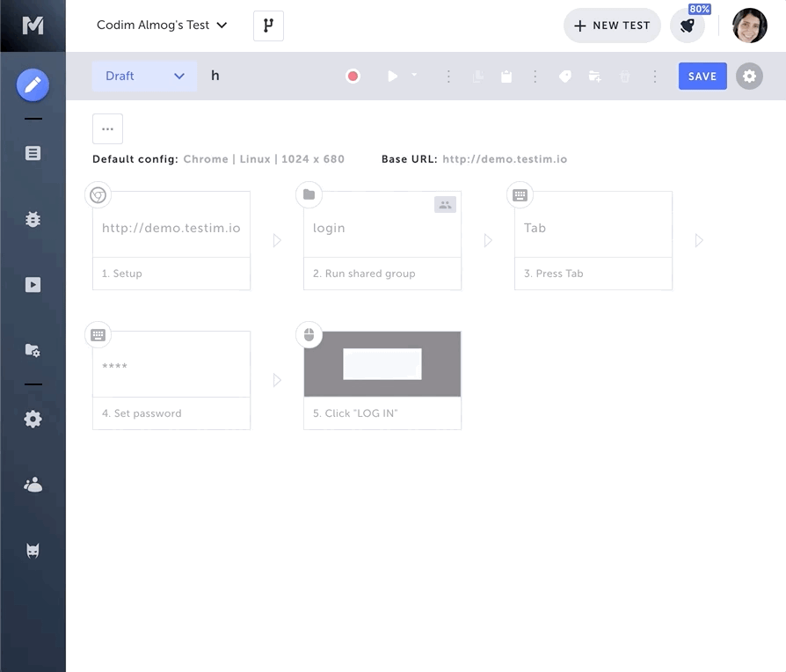Click the Base URL http://demo.testim.io link
The width and height of the screenshot is (786, 672).
pos(505,159)
